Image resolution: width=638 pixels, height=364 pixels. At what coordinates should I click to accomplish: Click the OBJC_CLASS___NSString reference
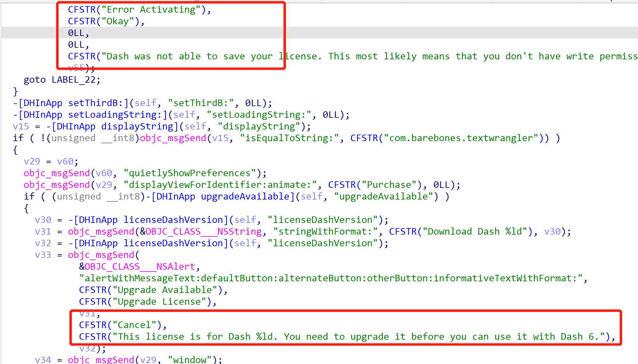[203, 232]
